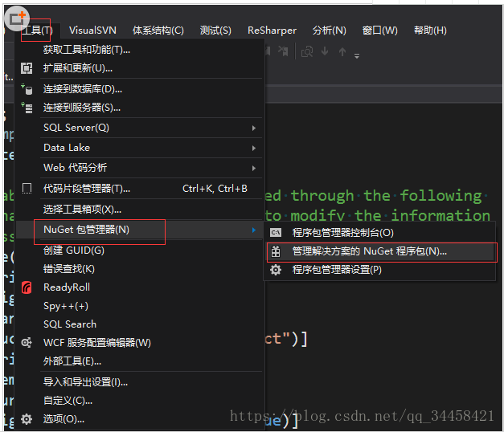
Task: Click the 代码片段管理器 snippet icon
Action: (x=27, y=189)
